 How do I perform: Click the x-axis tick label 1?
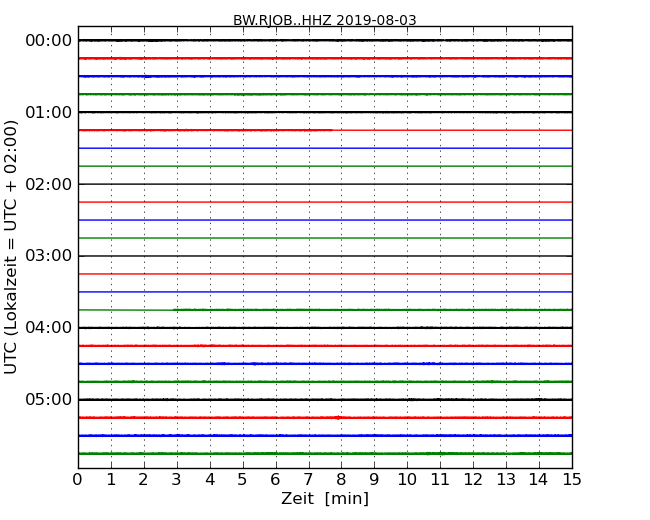(111, 480)
